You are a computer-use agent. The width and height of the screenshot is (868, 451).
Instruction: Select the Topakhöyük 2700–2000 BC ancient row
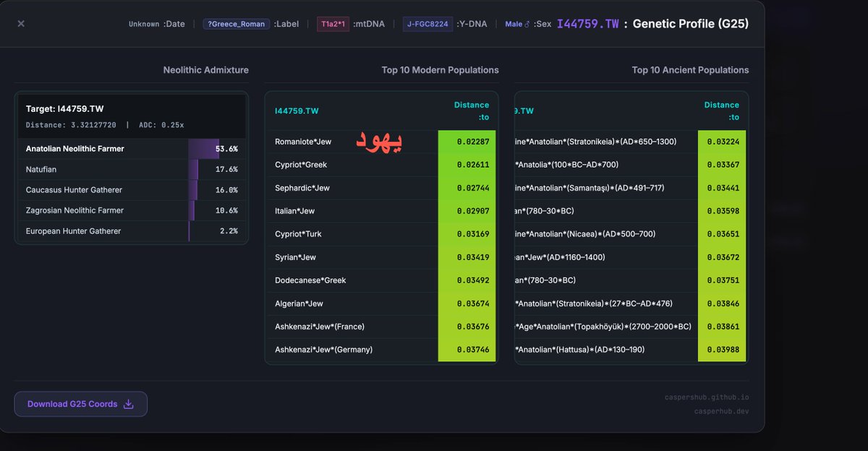tap(631, 327)
